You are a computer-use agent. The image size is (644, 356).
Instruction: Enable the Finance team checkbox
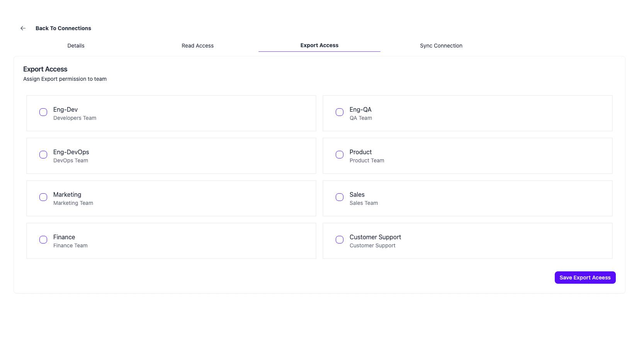[x=43, y=240]
